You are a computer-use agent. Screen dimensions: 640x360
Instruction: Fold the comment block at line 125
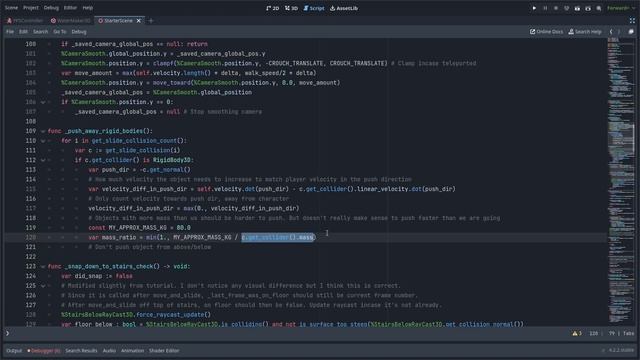pyautogui.click(x=43, y=286)
